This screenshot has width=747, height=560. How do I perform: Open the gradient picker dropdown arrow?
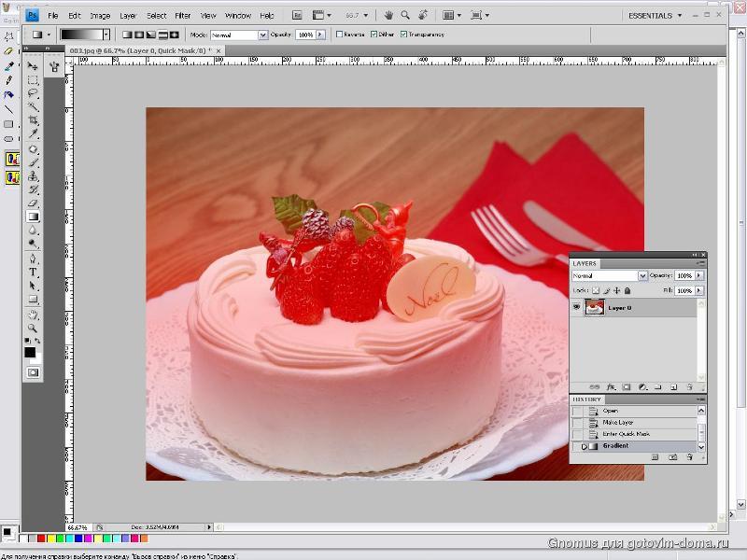106,35
